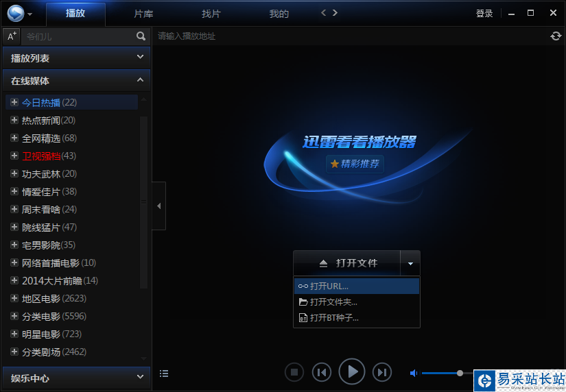The height and width of the screenshot is (392, 566).
Task: Click the 打开文件 button
Action: (347, 263)
